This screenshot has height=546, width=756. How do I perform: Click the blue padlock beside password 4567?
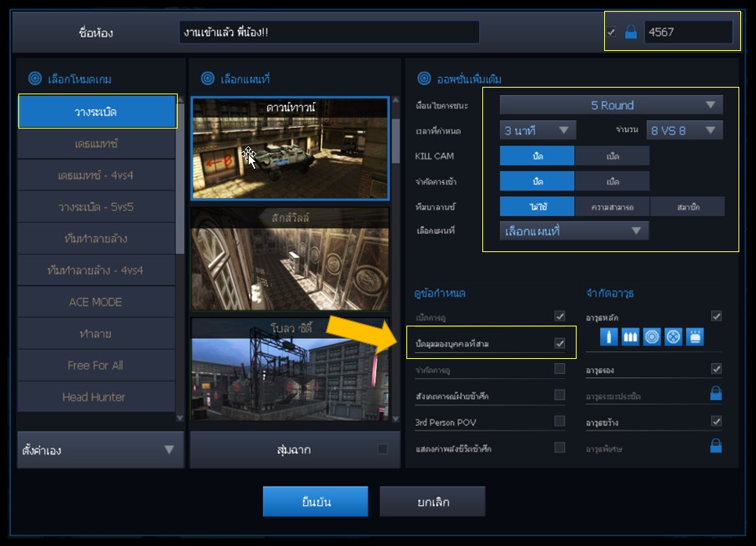point(631,32)
